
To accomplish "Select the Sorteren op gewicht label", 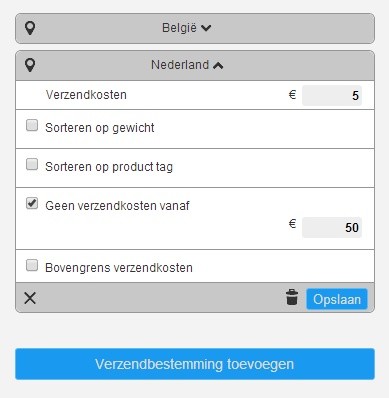I will tap(100, 128).
